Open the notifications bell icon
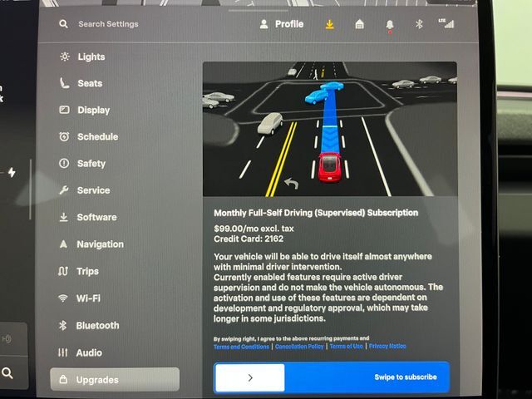 (x=390, y=25)
